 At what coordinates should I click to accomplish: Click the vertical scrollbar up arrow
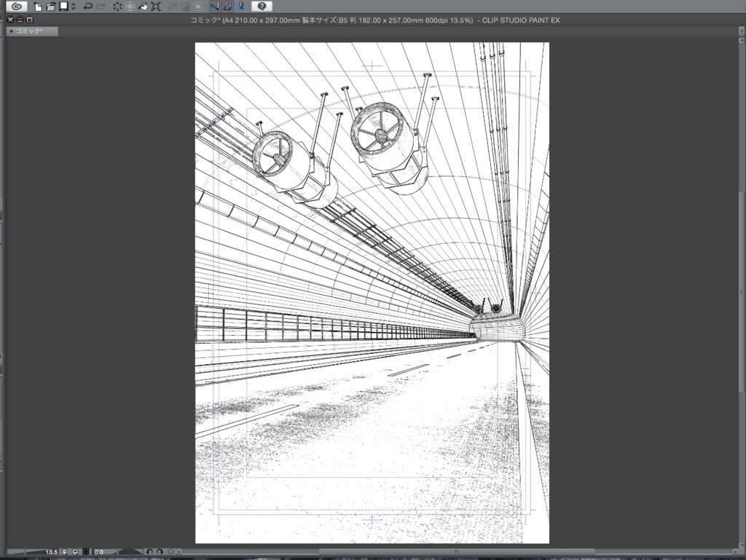tap(742, 40)
